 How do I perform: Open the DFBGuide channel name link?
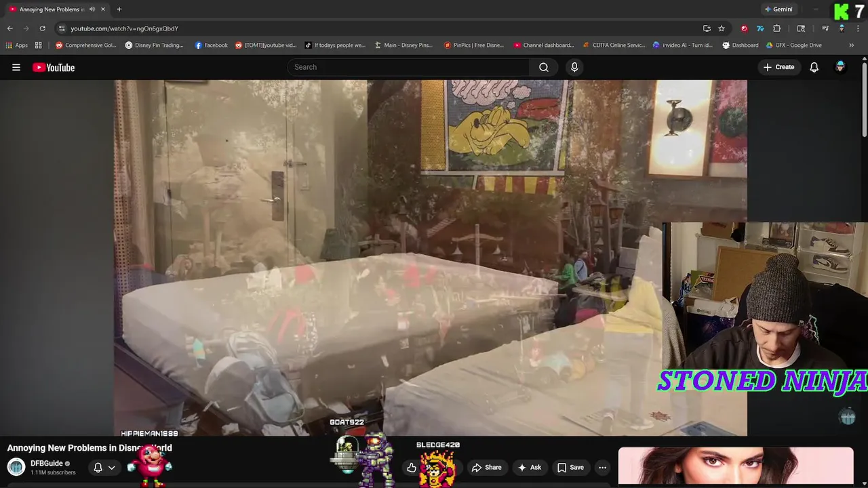[x=47, y=464]
